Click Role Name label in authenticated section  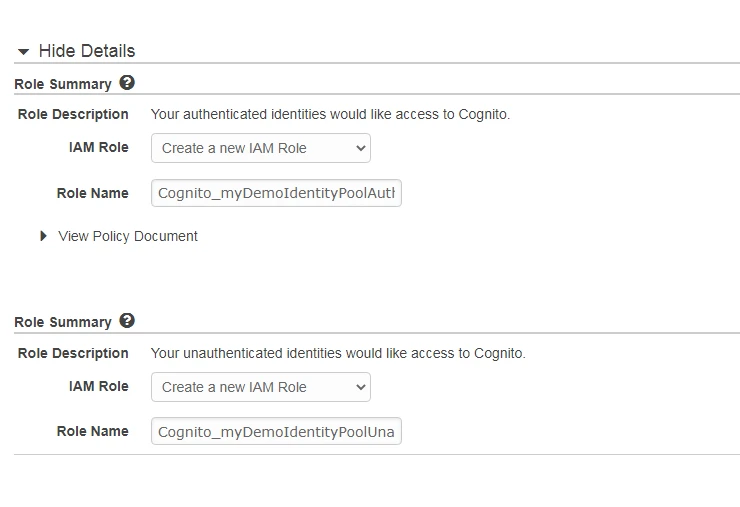[93, 193]
